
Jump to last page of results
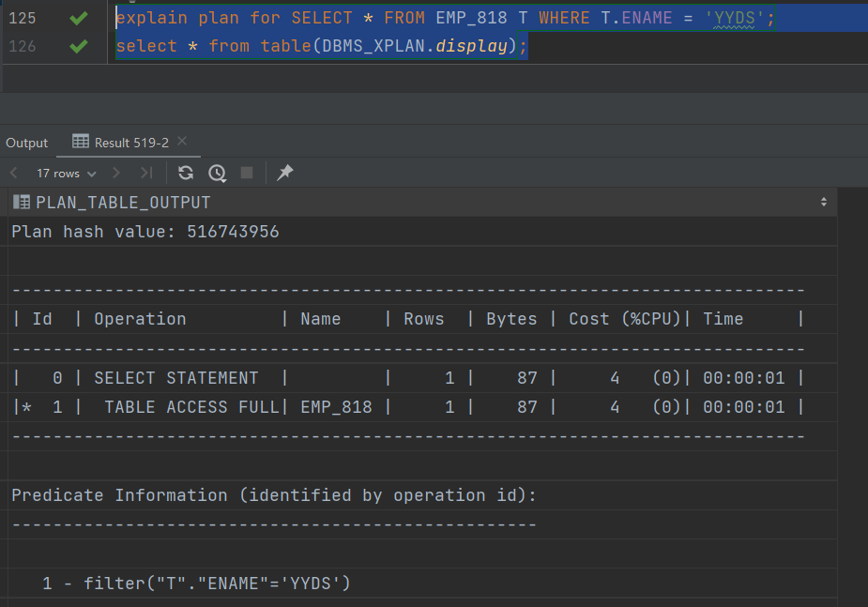[x=146, y=174]
